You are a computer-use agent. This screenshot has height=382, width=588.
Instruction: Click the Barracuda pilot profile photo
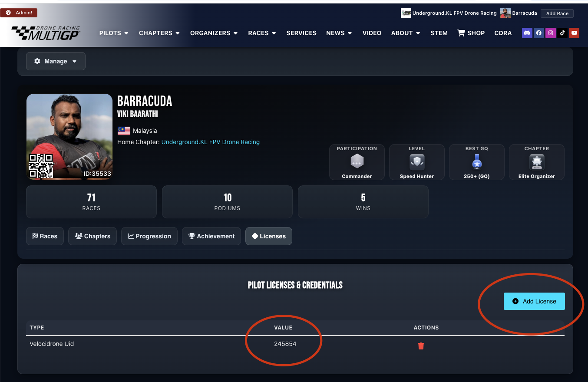click(69, 130)
